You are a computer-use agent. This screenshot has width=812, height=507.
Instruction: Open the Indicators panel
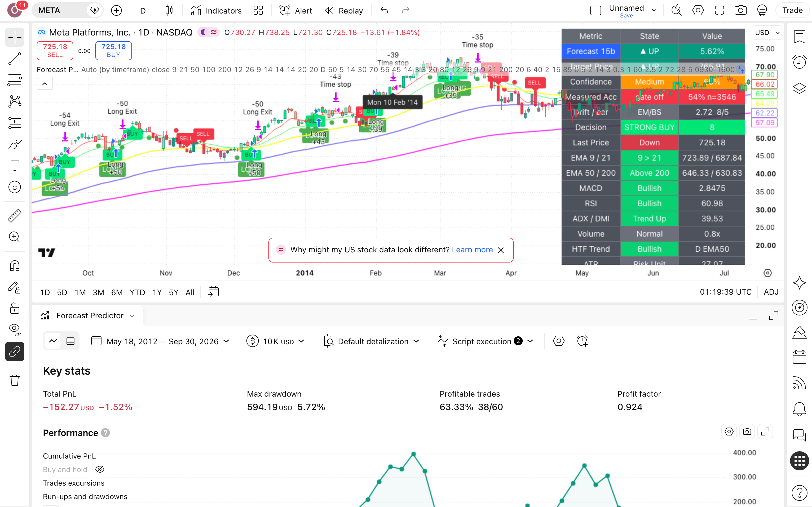[216, 10]
